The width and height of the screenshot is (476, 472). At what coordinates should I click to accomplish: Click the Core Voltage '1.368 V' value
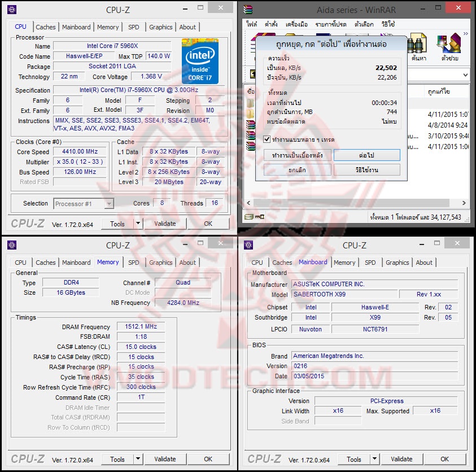tap(151, 76)
